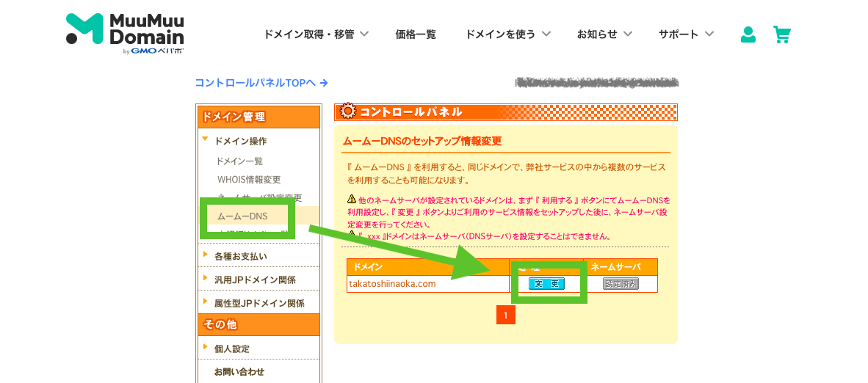Expand the ドメイン取得・移管 menu
The height and width of the screenshot is (383, 868).
(316, 34)
